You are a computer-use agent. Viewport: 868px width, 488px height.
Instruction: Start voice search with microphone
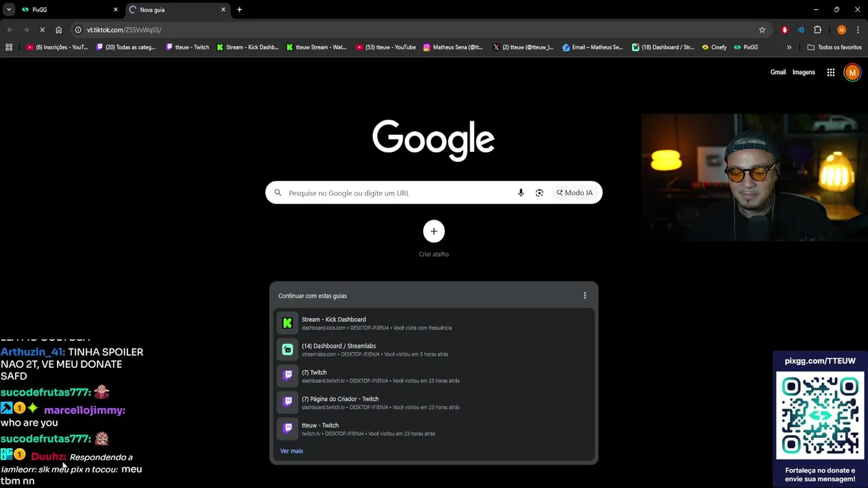click(x=521, y=192)
